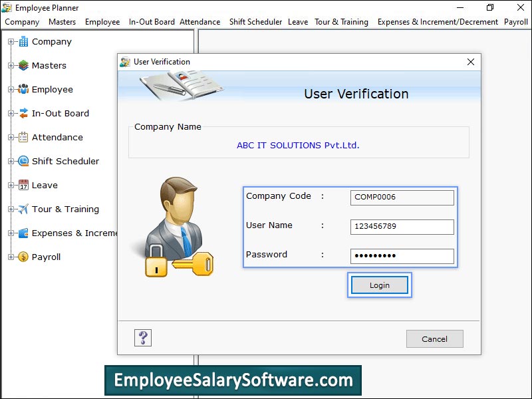Close the User Verification dialog window
Screen dimensions: 532x399
(471, 62)
